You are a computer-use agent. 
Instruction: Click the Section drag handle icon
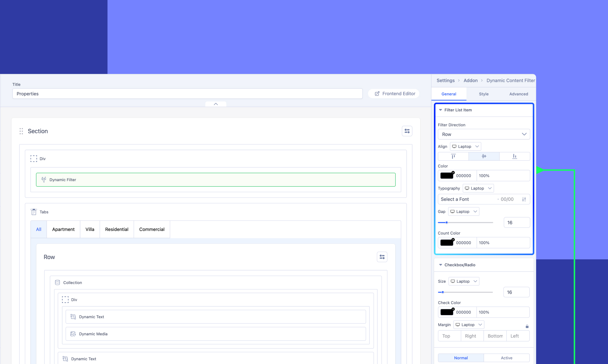pyautogui.click(x=21, y=131)
